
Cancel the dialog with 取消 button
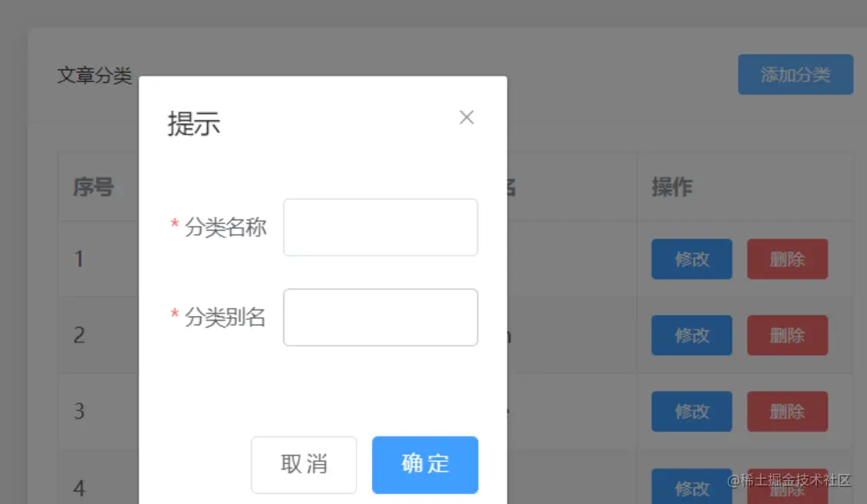coord(304,465)
